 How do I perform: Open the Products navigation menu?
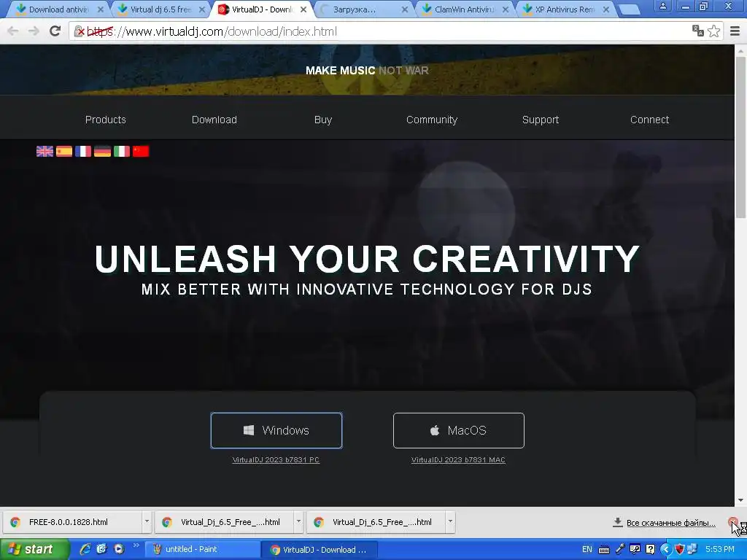tap(106, 120)
